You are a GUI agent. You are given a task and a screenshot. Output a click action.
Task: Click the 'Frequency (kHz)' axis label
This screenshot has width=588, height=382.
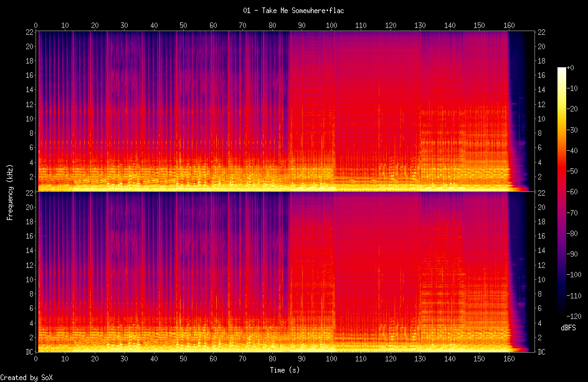coord(10,191)
